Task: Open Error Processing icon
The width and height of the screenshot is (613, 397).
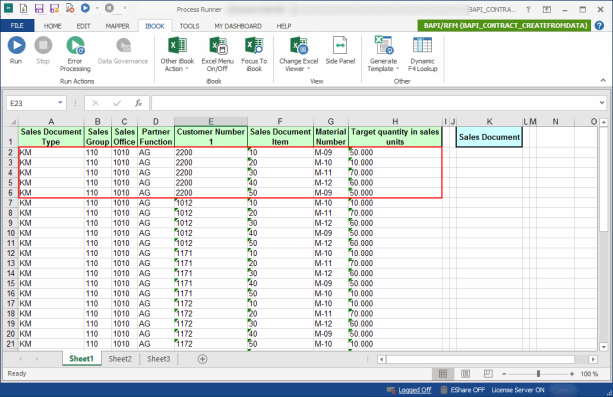Action: tap(75, 54)
